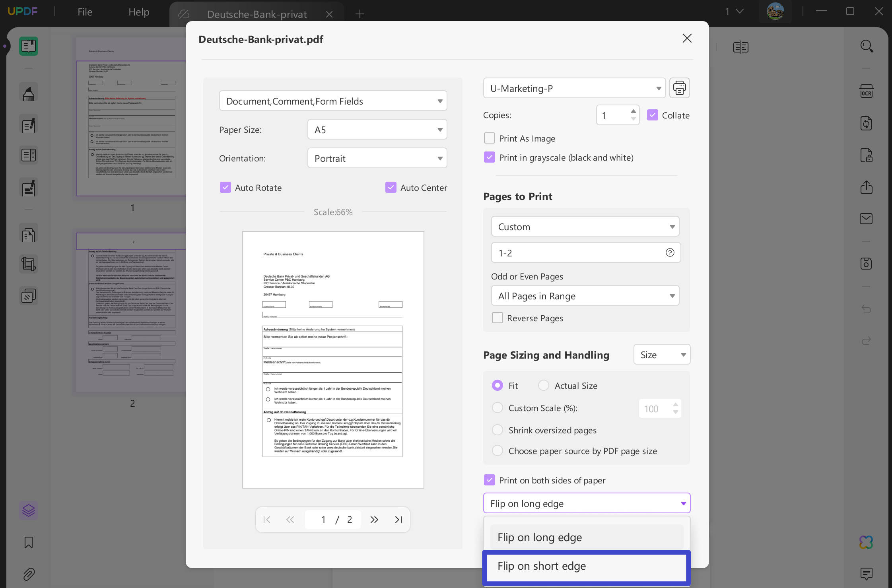The width and height of the screenshot is (892, 588).
Task: Enable the Reverse Pages checkbox
Action: pyautogui.click(x=497, y=318)
